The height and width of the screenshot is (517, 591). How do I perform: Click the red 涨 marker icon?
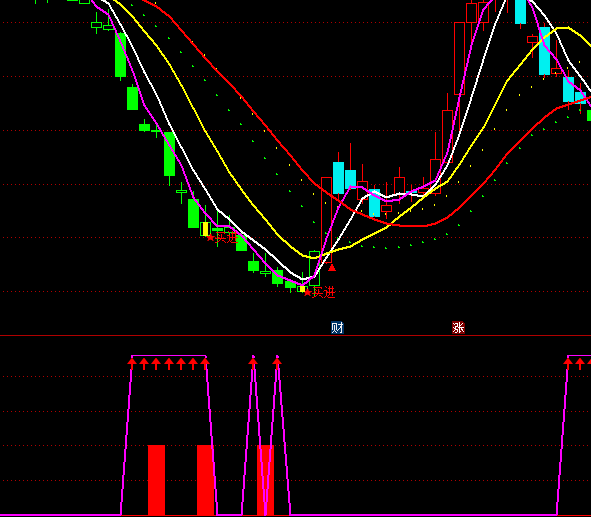(458, 327)
